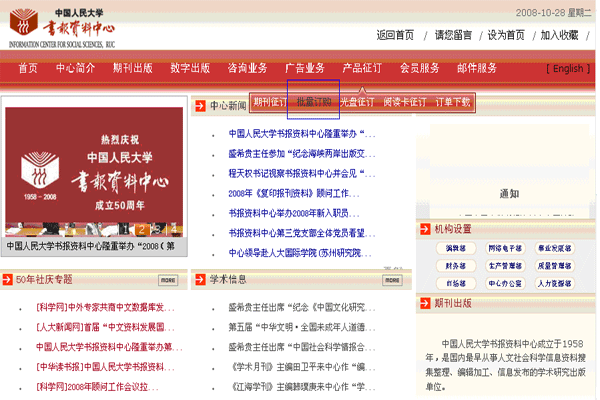This screenshot has width=600, height=400.
Task: Open the 市场部 department button
Action: 456,283
